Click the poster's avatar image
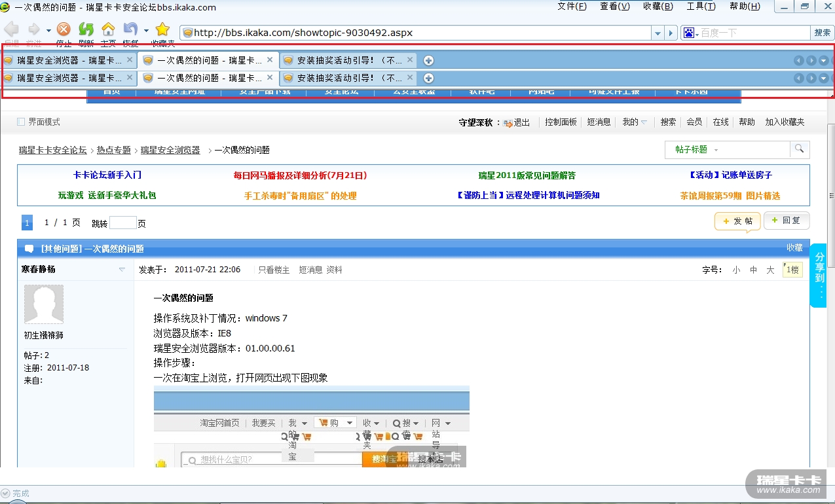Image resolution: width=835 pixels, height=504 pixels. (44, 304)
